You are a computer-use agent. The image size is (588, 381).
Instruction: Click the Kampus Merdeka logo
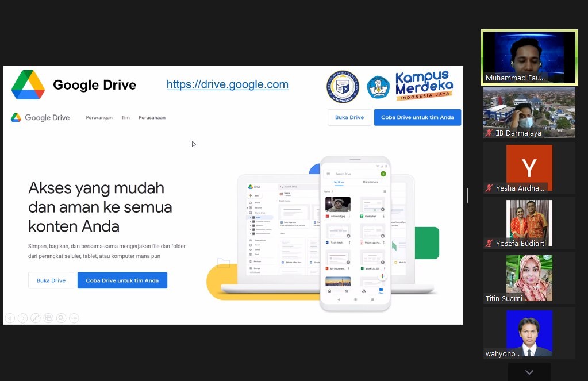click(424, 86)
